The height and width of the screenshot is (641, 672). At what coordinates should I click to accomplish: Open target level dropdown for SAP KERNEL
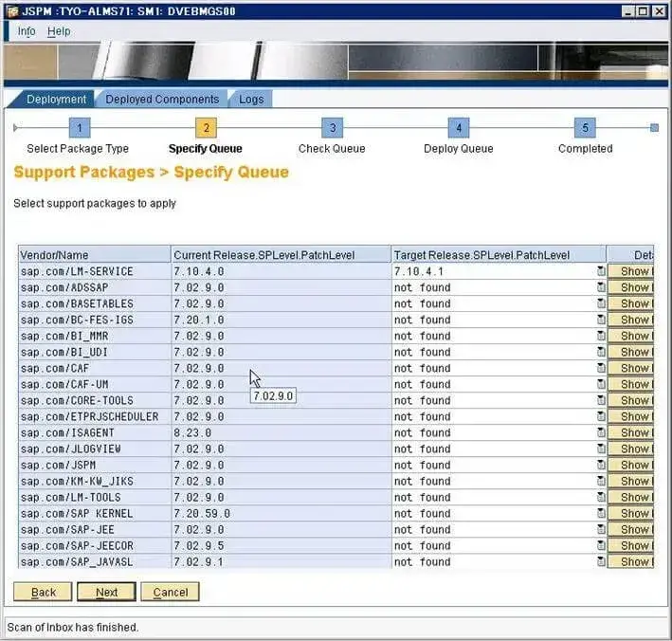[601, 513]
